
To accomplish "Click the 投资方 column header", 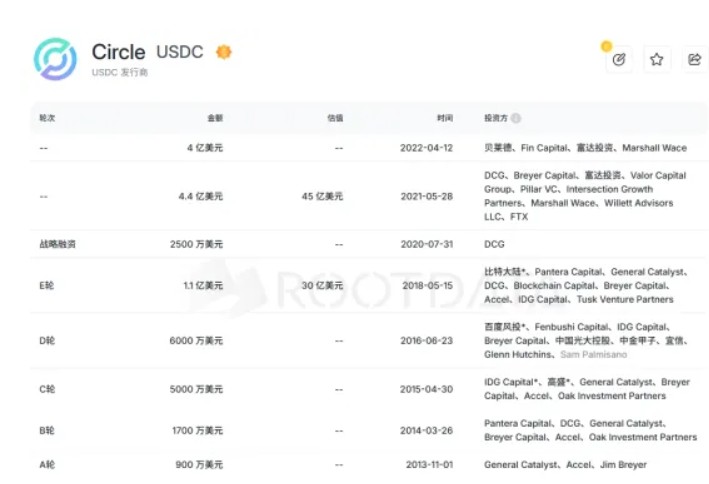I will pyautogui.click(x=496, y=118).
